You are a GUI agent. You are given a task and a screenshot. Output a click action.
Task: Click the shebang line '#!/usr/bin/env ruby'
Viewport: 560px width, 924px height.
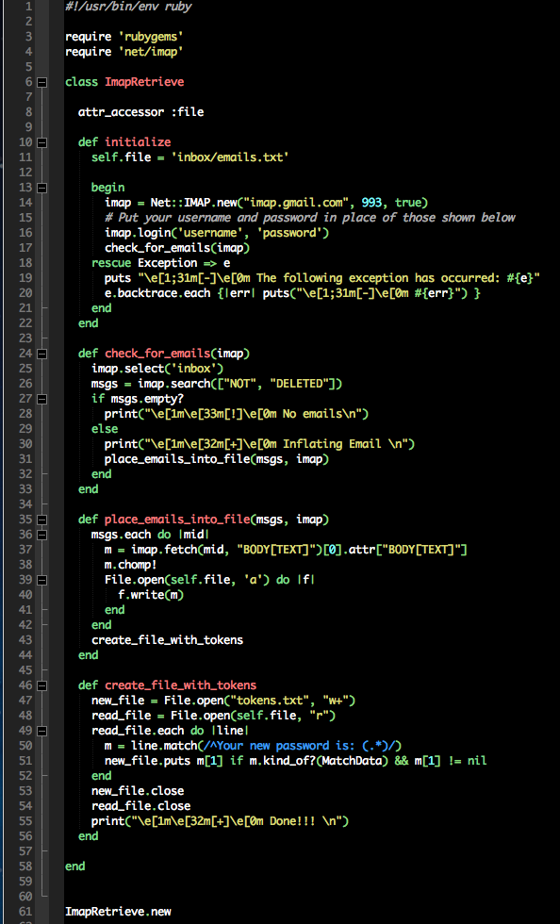(128, 7)
